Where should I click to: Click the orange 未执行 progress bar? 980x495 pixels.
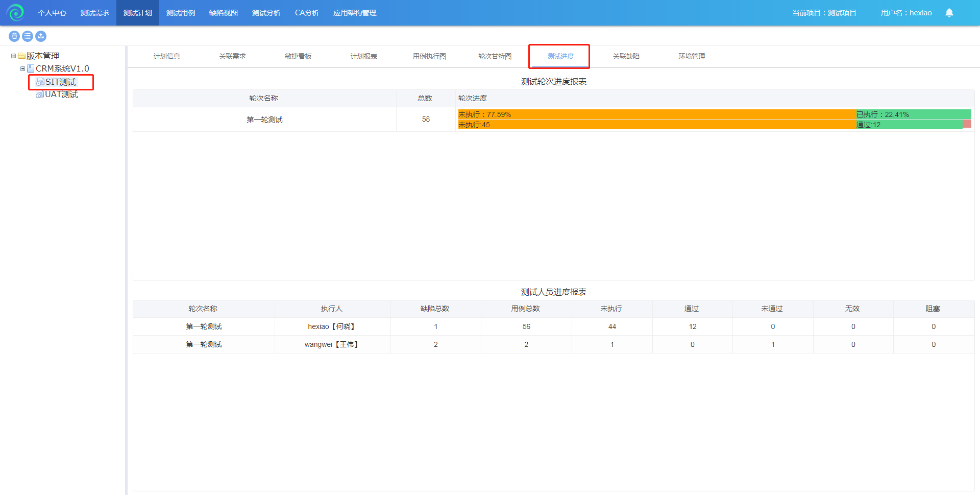coord(656,114)
